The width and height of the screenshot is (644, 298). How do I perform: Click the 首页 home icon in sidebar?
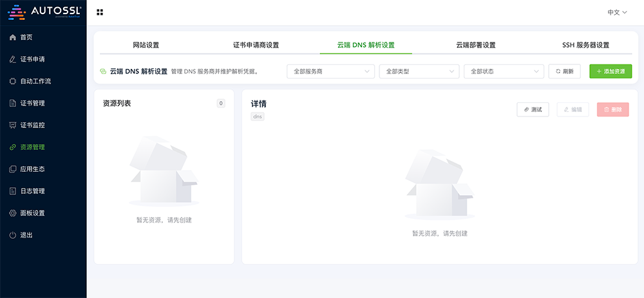[13, 37]
